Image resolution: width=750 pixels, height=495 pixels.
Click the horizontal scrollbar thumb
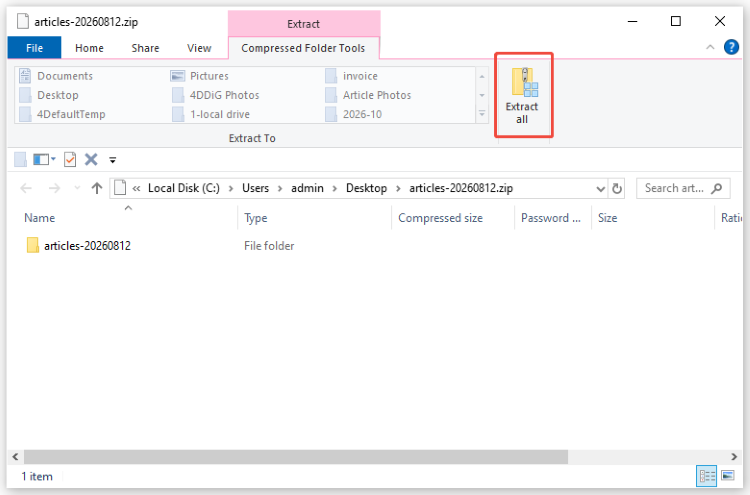click(x=296, y=456)
